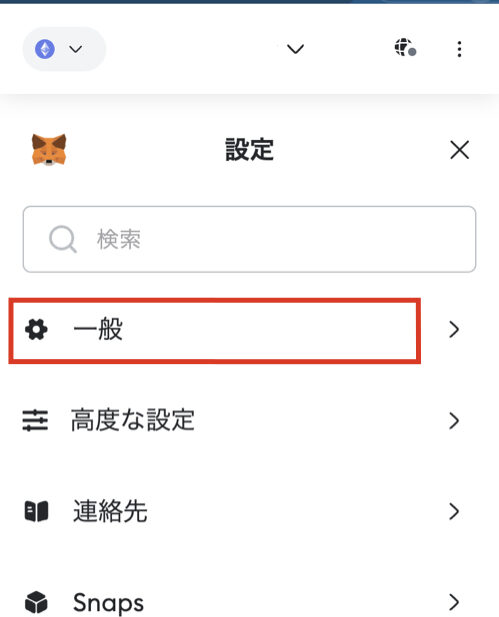Viewport: 499px width, 617px height.
Task: Click the connected site globe icon
Action: tap(405, 48)
